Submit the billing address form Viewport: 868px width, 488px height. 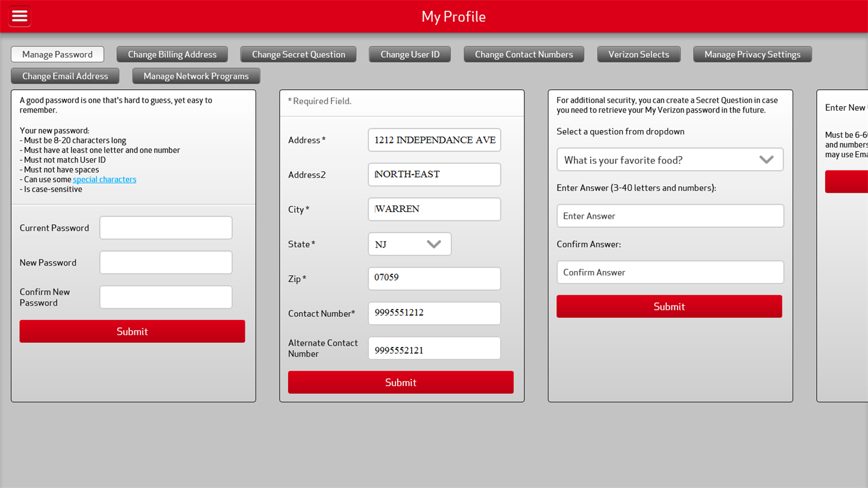pyautogui.click(x=401, y=383)
